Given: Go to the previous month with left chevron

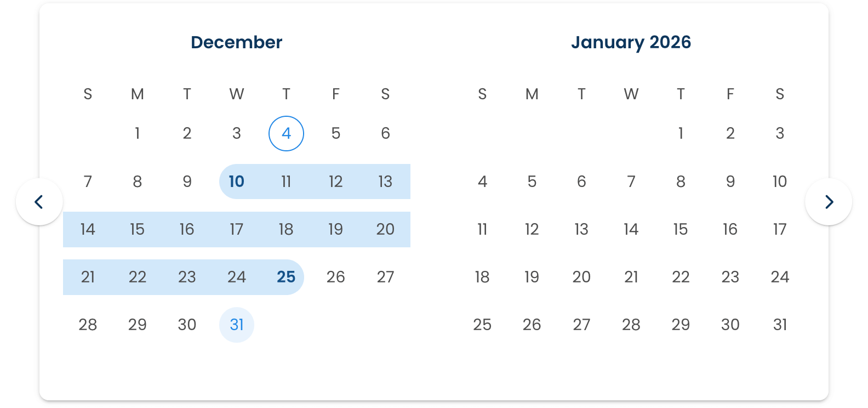Looking at the screenshot, I should pyautogui.click(x=39, y=202).
